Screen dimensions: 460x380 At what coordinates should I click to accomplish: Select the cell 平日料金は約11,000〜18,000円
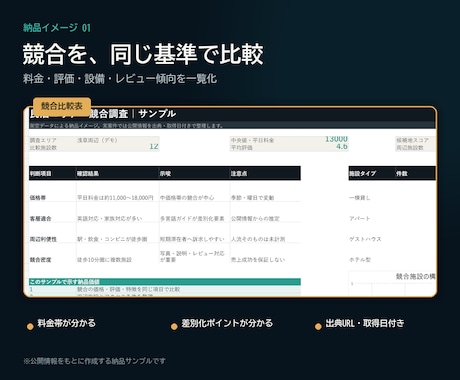pos(115,198)
